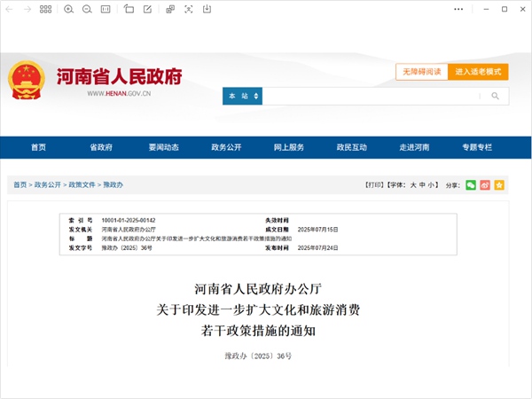The height and width of the screenshot is (399, 532).
Task: Select the 大 large font size option
Action: [413, 184]
